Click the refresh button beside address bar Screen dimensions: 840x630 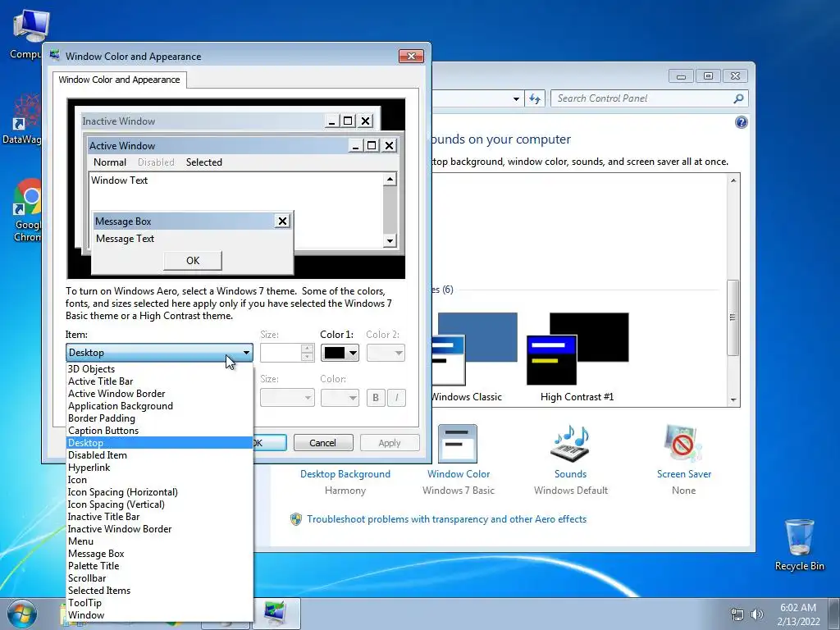tap(535, 98)
